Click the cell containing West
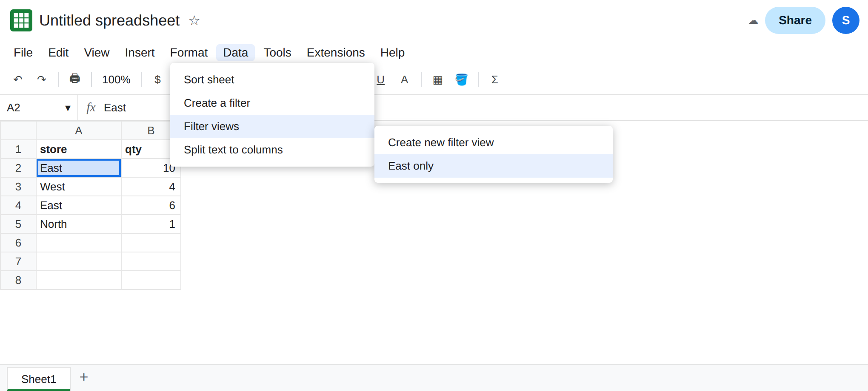 point(79,187)
